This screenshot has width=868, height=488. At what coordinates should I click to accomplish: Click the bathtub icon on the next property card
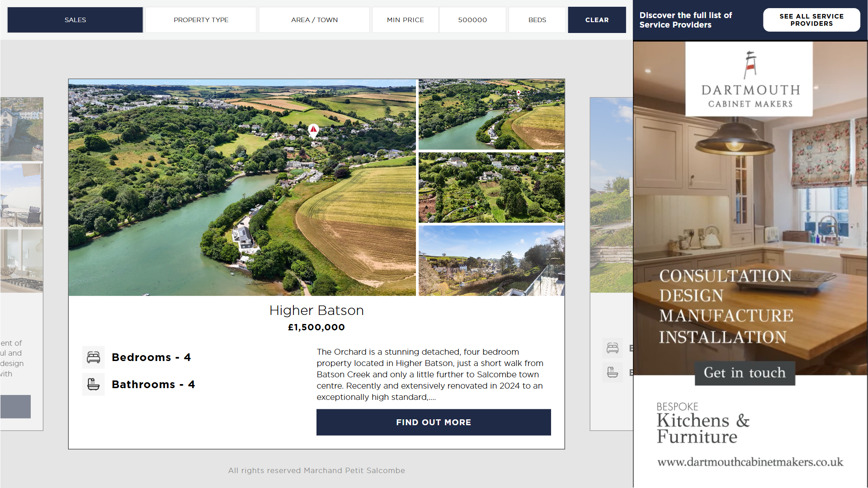click(613, 372)
